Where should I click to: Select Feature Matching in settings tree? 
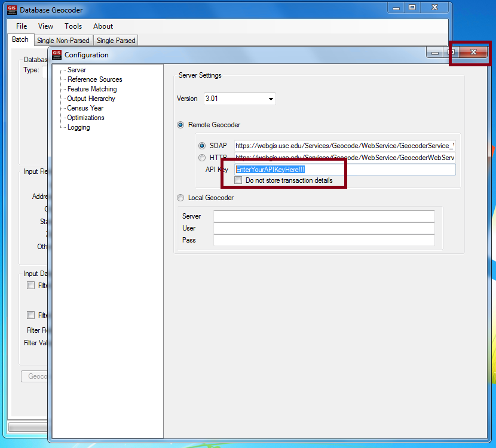pyautogui.click(x=92, y=89)
